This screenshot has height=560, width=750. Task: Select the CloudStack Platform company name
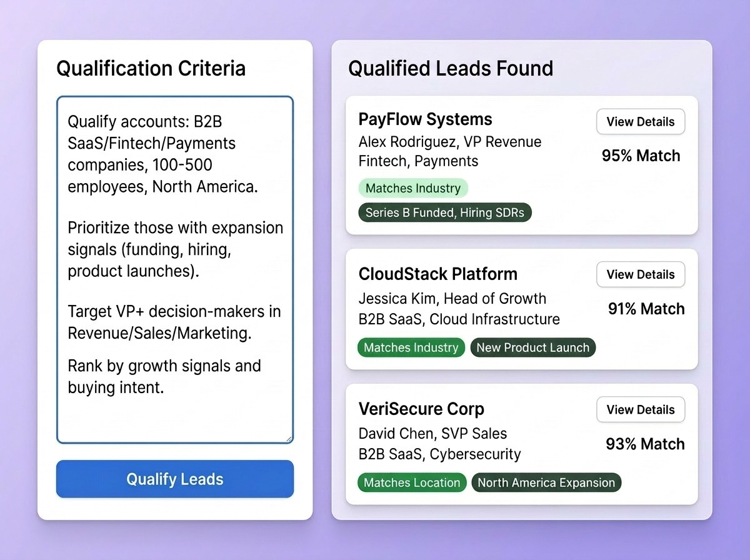tap(437, 274)
